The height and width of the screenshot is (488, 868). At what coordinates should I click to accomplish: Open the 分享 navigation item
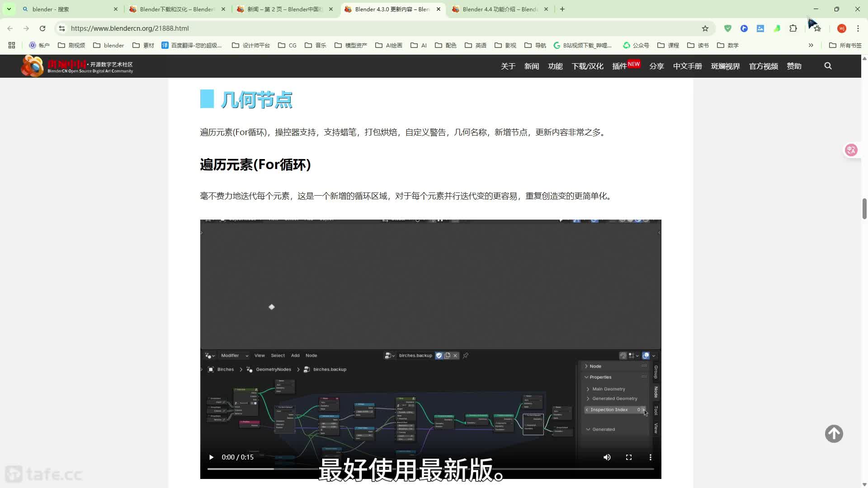coord(656,66)
